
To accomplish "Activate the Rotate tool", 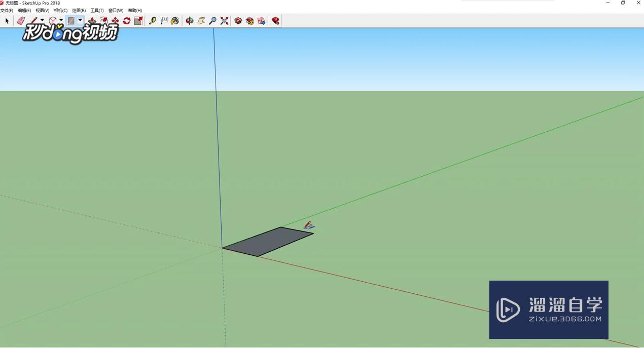I will click(127, 21).
